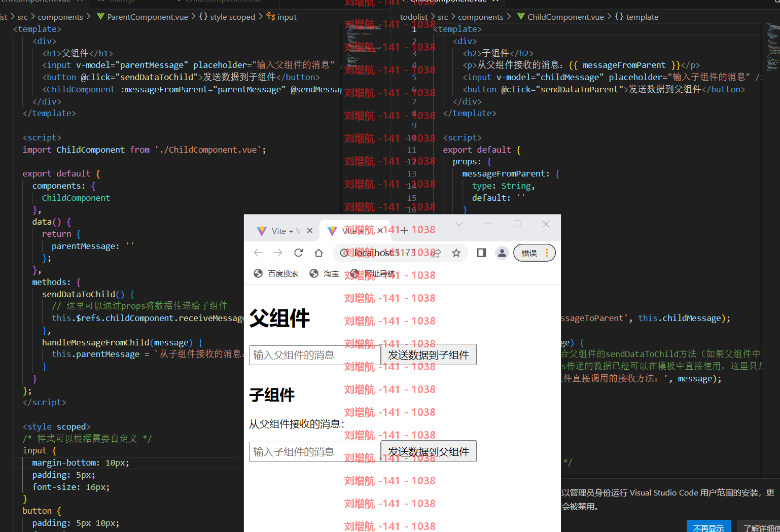Open the 百度搜索 bookmark
The width and height of the screenshot is (780, 532).
276,274
